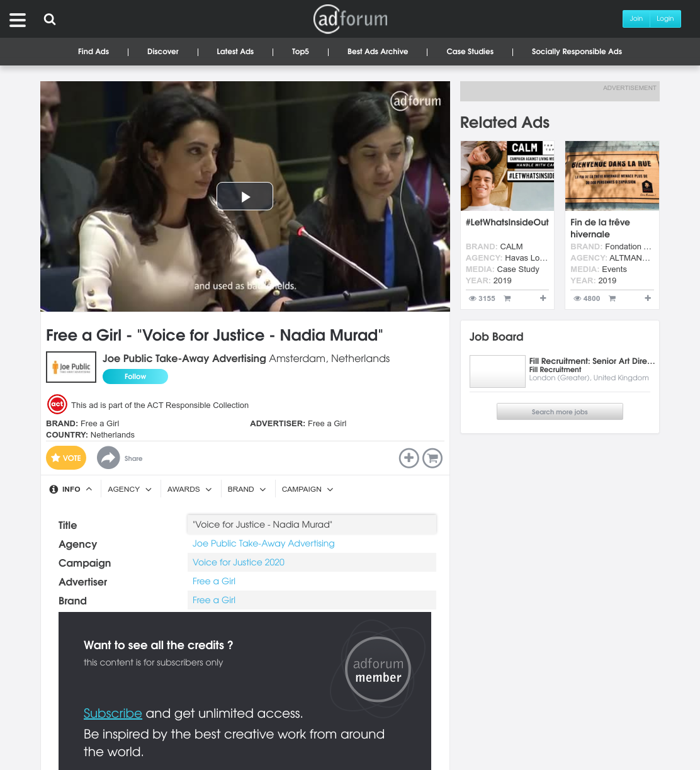Open Joe Public Take-Away Advertising agency link
This screenshot has height=770, width=700.
click(264, 543)
